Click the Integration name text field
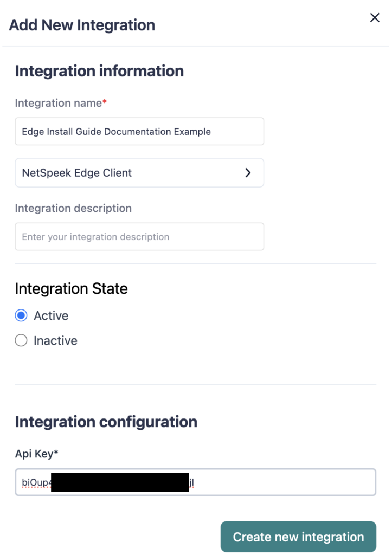The image size is (392, 555). coord(139,132)
